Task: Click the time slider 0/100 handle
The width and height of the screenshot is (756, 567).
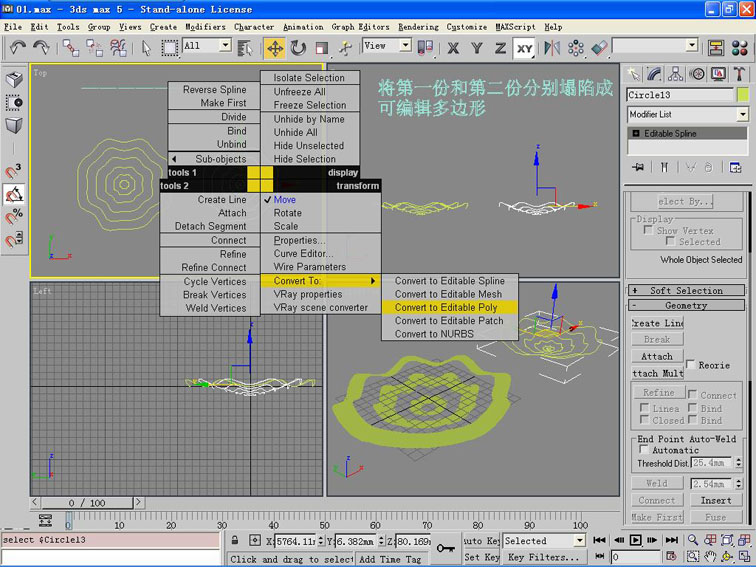Action: click(x=87, y=502)
